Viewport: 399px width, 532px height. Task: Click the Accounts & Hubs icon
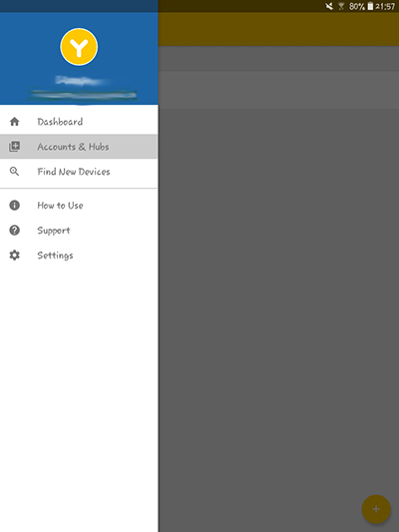pos(14,147)
